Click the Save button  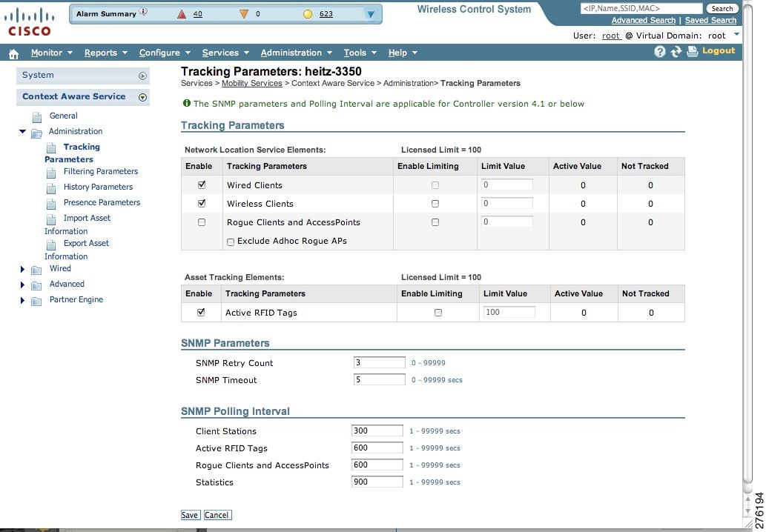point(190,515)
